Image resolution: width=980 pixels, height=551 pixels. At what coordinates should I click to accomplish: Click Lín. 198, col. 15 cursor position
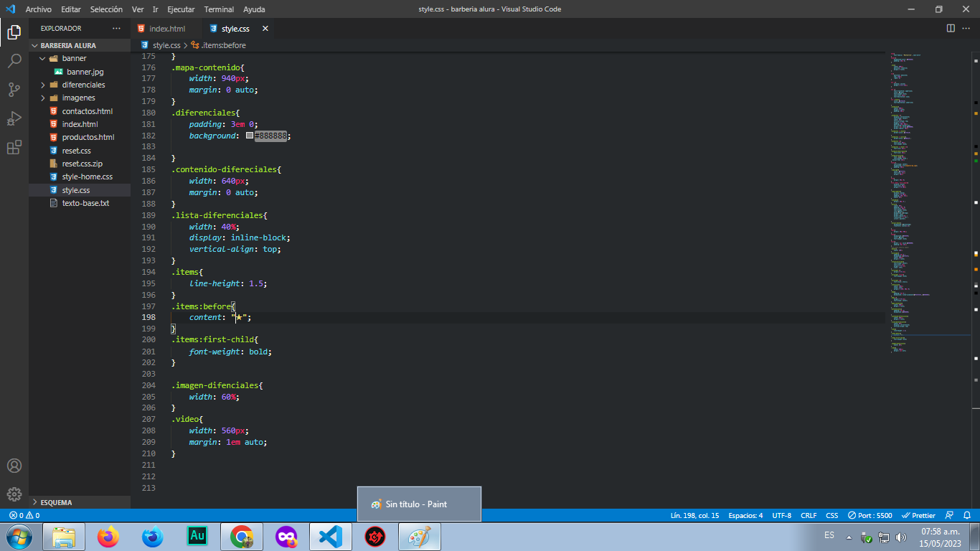(x=694, y=515)
